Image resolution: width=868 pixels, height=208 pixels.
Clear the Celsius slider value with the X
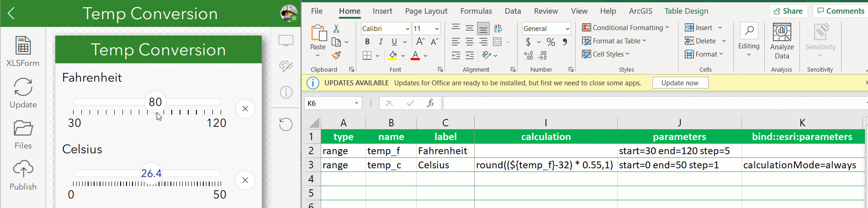pos(245,180)
